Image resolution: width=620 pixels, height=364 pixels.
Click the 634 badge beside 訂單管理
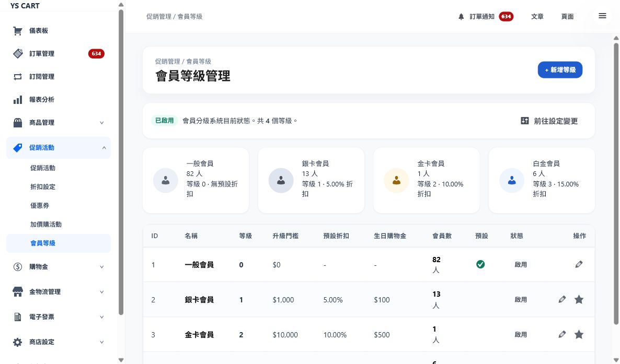pos(96,54)
